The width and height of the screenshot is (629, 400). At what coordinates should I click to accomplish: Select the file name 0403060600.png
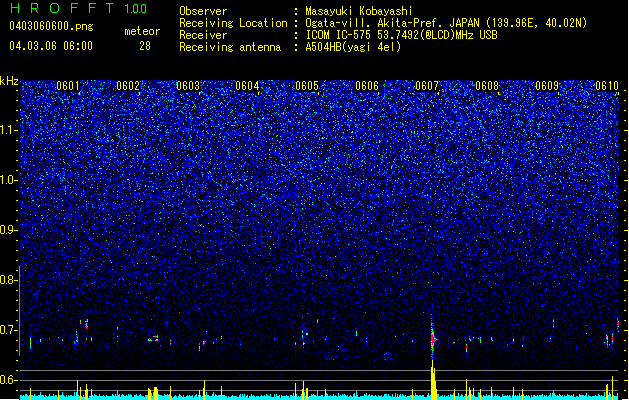51,26
